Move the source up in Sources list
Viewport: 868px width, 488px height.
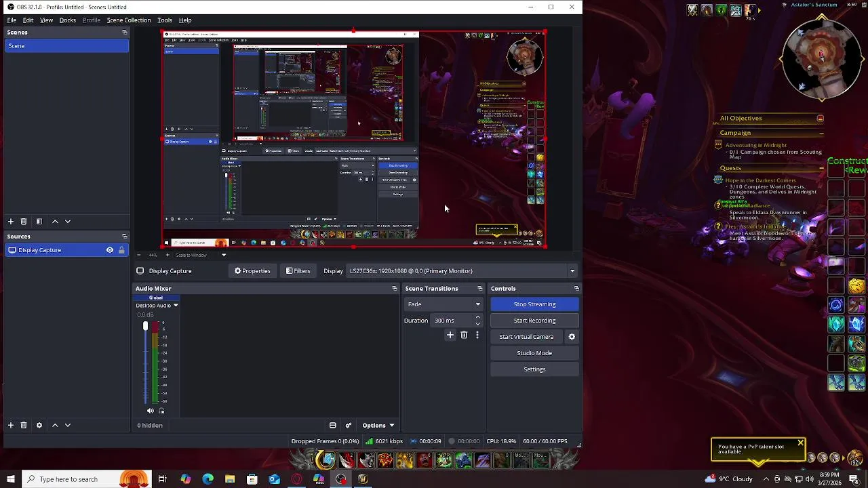(55, 425)
